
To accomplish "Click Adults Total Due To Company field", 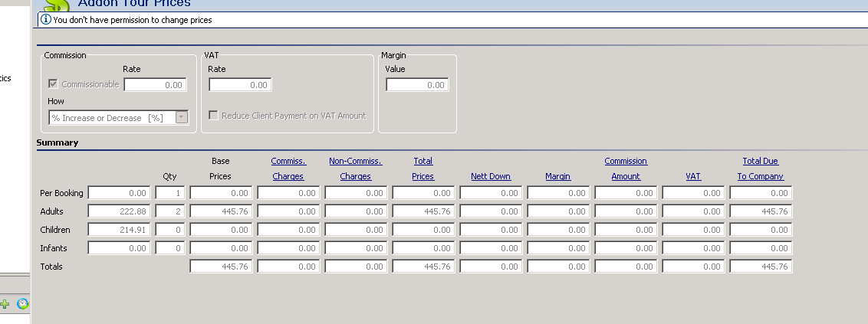I will click(761, 211).
